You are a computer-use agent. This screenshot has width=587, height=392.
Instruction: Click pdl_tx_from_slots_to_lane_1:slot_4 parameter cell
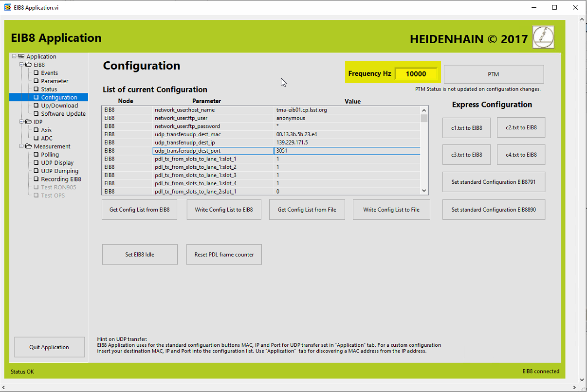[213, 183]
